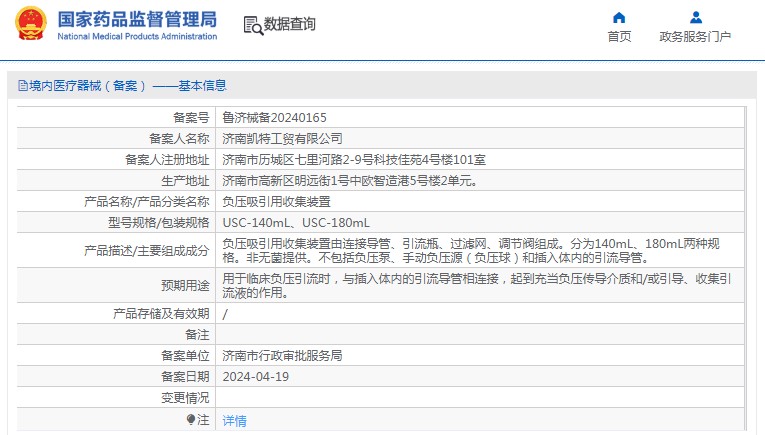This screenshot has width=765, height=435.
Task: Open the 详情 details link
Action: pos(234,420)
